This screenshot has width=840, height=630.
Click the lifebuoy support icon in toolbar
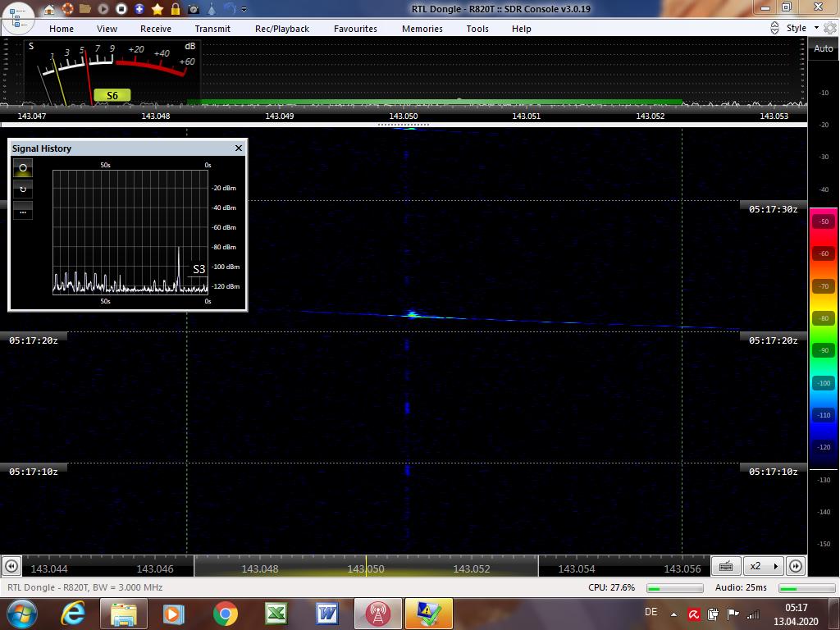(67, 9)
